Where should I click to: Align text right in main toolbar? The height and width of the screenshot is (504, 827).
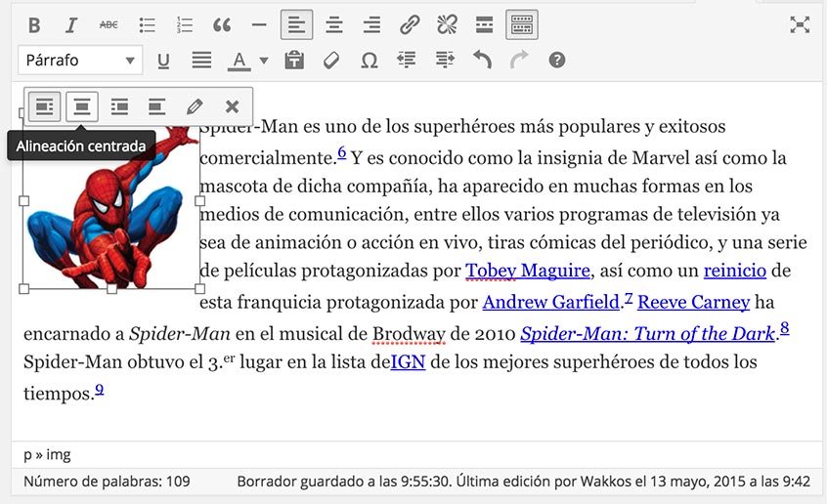click(371, 24)
